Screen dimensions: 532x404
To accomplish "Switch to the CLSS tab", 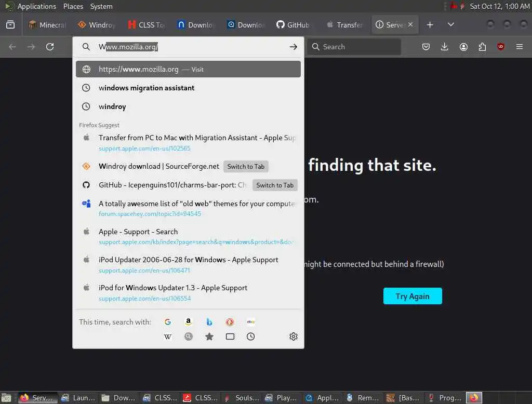I will [146, 25].
